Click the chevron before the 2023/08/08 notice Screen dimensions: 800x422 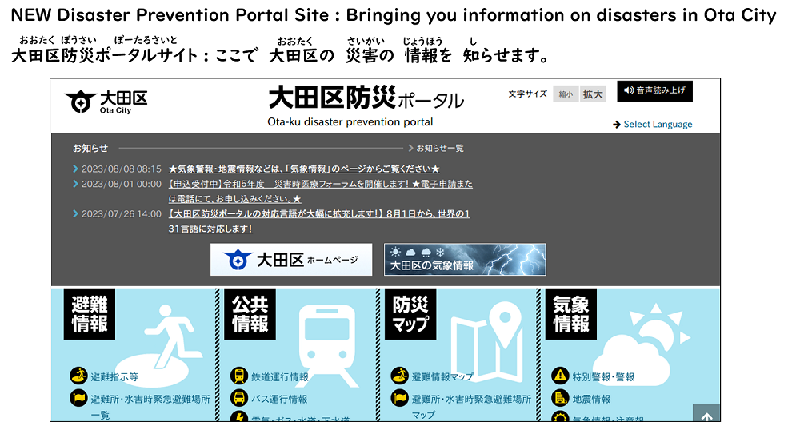click(76, 169)
